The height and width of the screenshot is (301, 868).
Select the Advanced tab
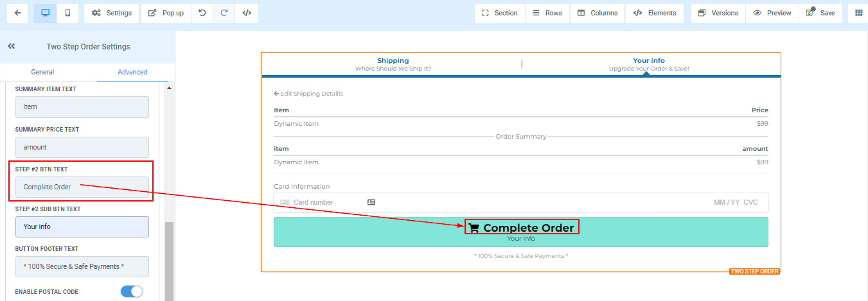pyautogui.click(x=132, y=72)
